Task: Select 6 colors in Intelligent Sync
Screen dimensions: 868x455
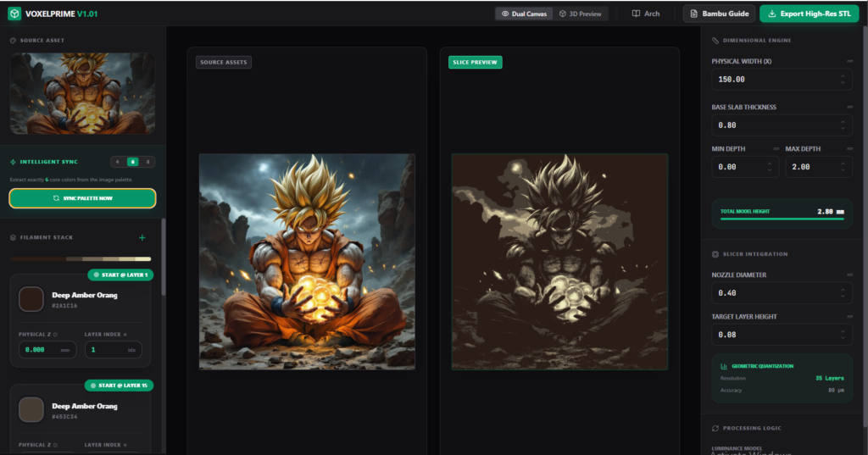Action: pos(132,161)
